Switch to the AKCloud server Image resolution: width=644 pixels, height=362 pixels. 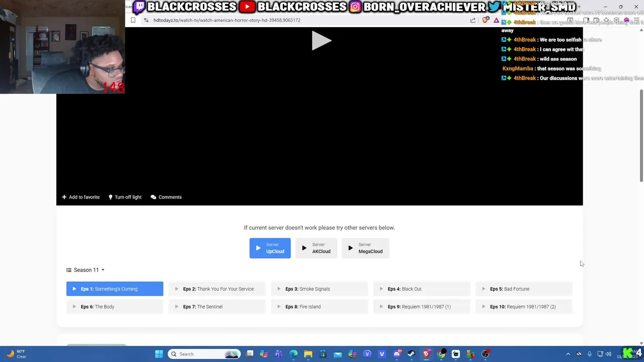[x=316, y=248]
